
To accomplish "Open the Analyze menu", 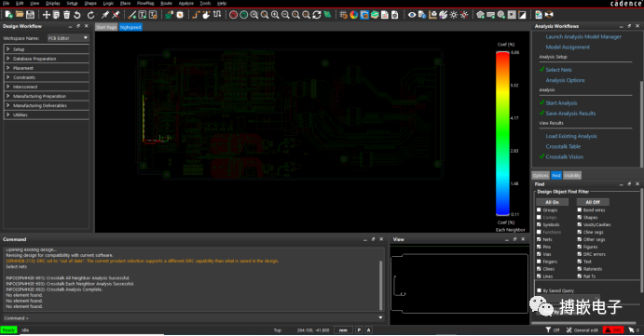I will click(185, 4).
